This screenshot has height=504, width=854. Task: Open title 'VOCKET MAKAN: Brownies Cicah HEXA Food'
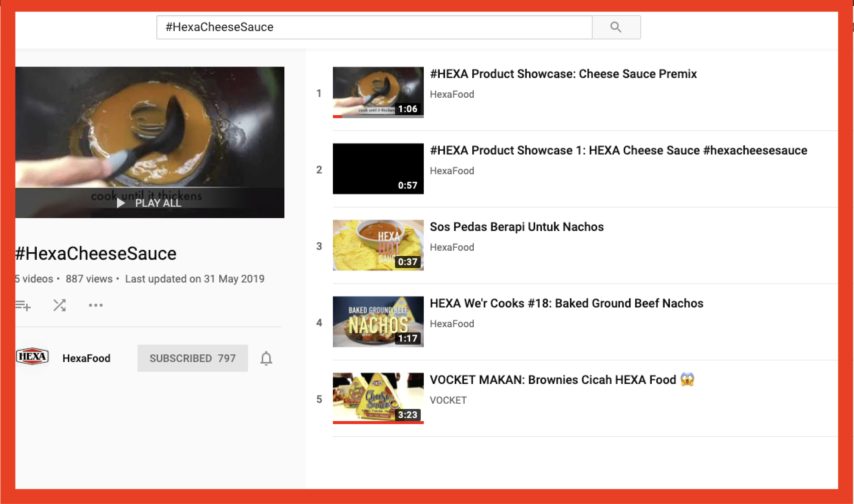tap(562, 380)
